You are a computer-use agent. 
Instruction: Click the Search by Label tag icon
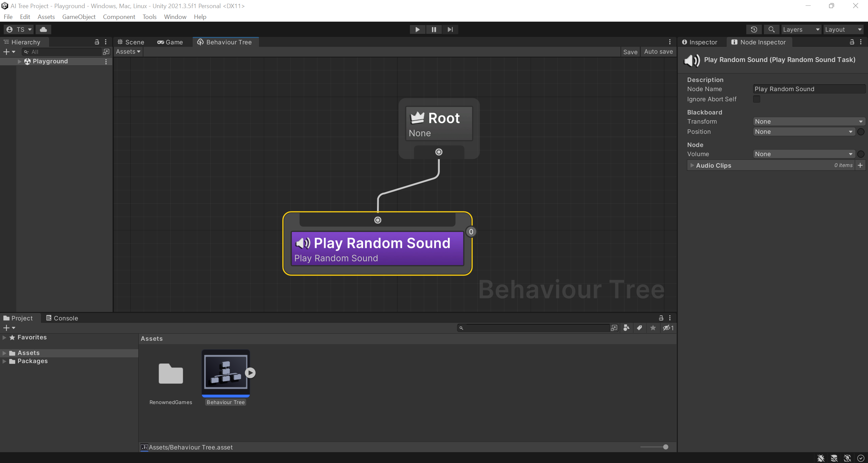pos(639,328)
